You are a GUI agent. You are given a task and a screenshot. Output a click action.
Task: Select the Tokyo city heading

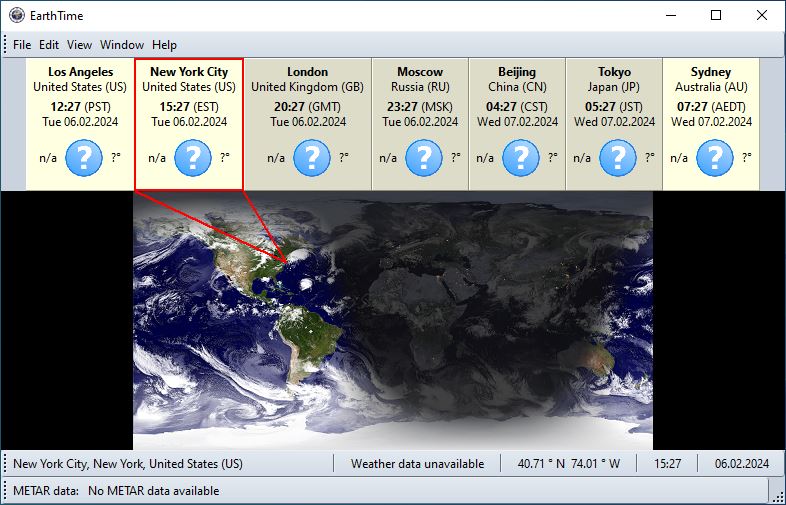pyautogui.click(x=614, y=72)
